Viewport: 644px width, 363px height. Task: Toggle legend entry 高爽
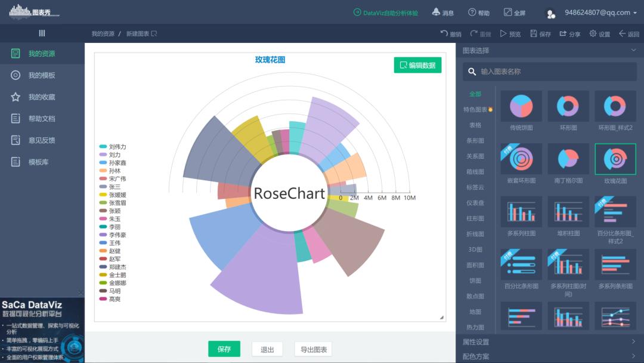[x=110, y=299]
